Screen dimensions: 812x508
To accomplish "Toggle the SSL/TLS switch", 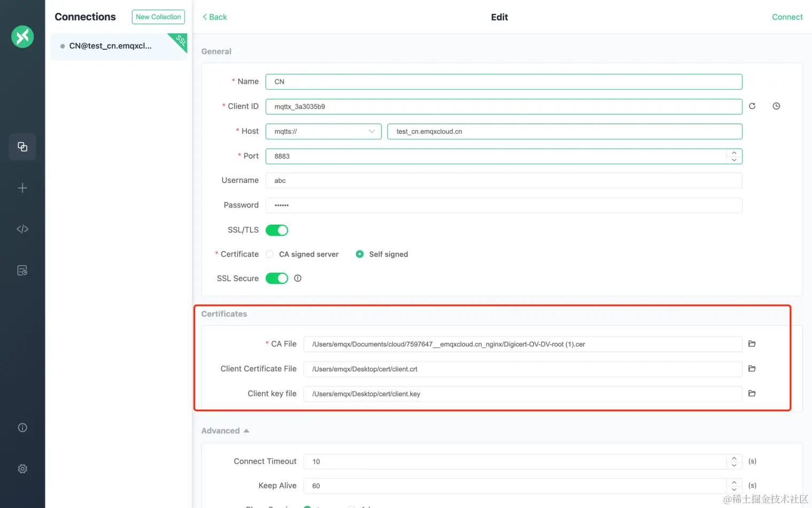I will tap(277, 230).
